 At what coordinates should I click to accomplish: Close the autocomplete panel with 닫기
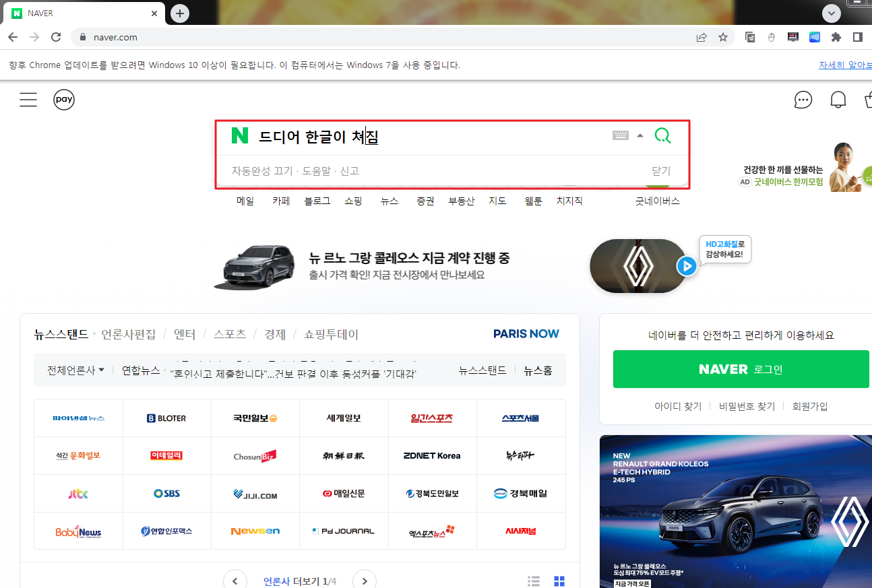661,171
